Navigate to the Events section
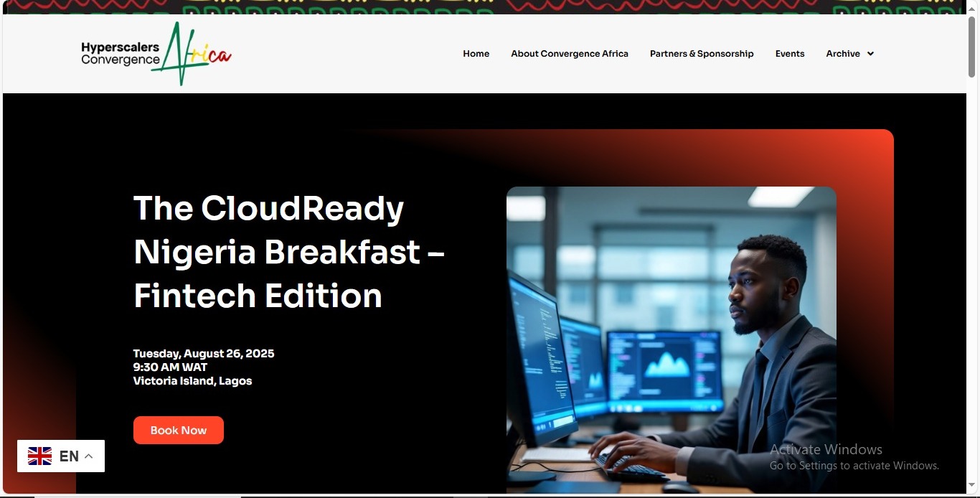Viewport: 980px width, 498px height. click(790, 53)
